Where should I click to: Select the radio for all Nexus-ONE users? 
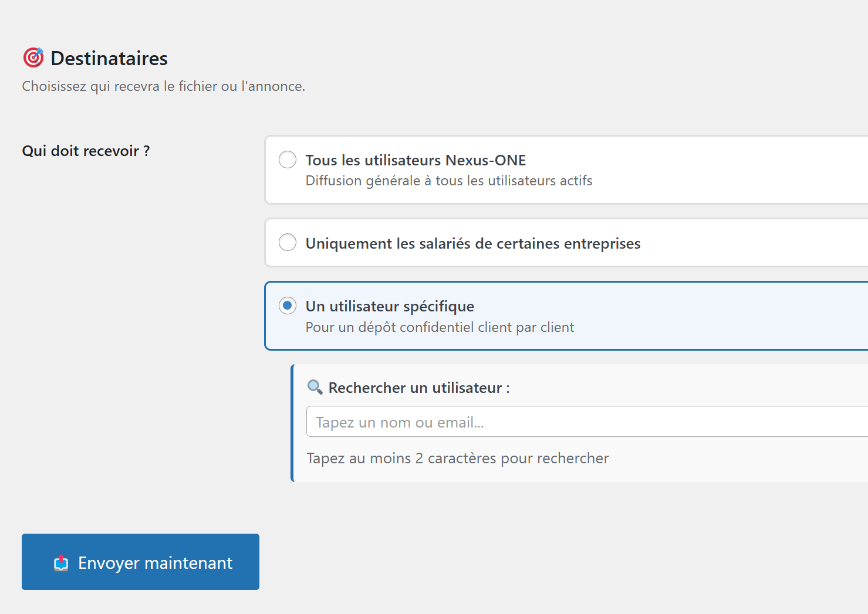[288, 160]
